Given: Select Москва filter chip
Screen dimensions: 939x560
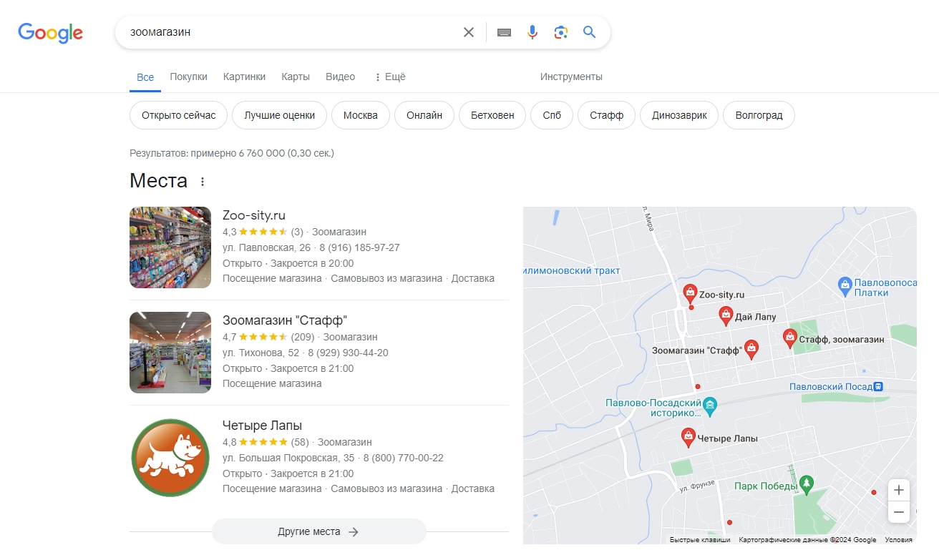Looking at the screenshot, I should [x=360, y=115].
